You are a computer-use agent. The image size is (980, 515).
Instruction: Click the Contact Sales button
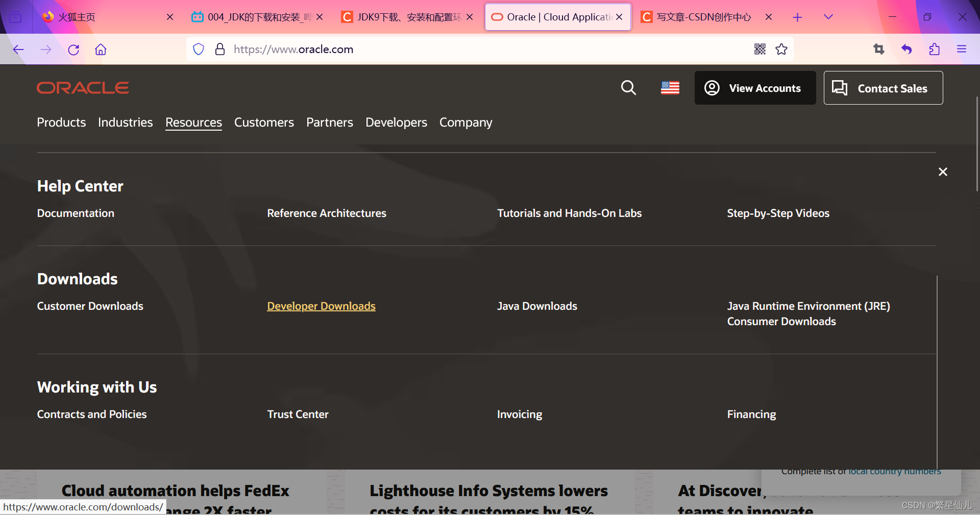click(883, 88)
